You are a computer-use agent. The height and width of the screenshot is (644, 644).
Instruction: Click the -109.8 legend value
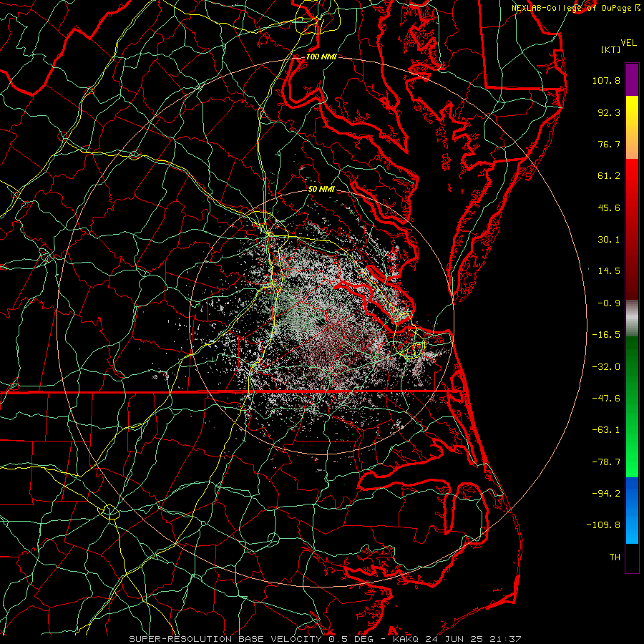603,525
